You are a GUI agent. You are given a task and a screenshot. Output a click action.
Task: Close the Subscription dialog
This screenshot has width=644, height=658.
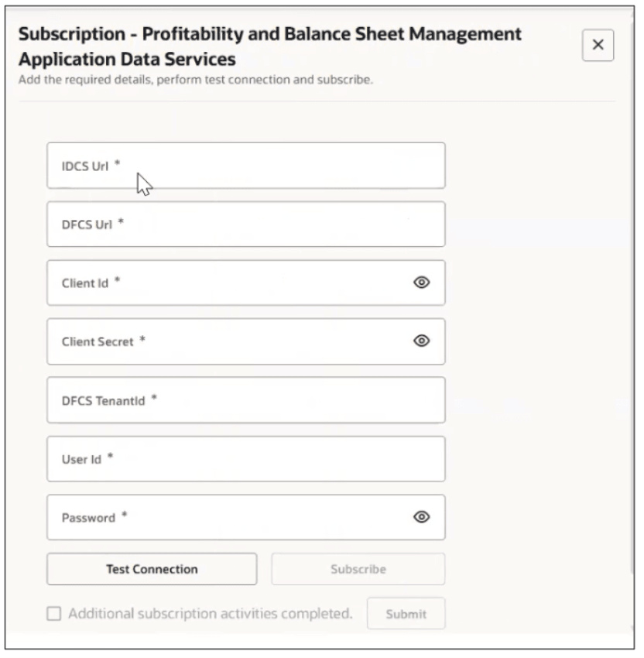tap(597, 45)
